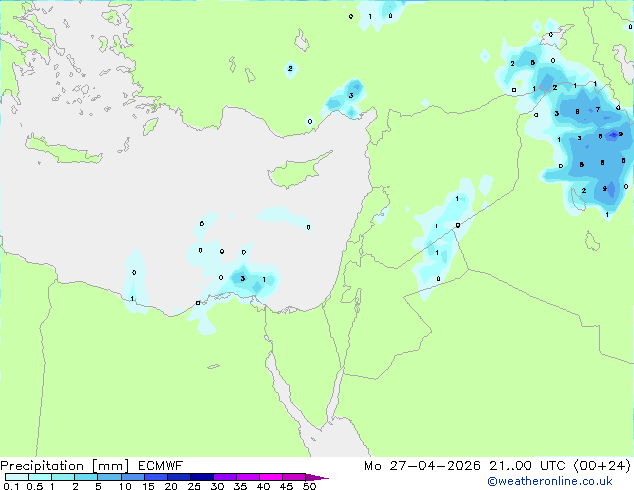Select the '50' legend scale label
The width and height of the screenshot is (634, 490).
click(x=309, y=486)
